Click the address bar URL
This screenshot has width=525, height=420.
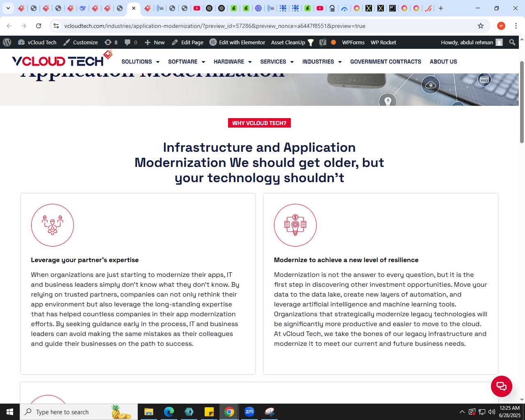[215, 26]
